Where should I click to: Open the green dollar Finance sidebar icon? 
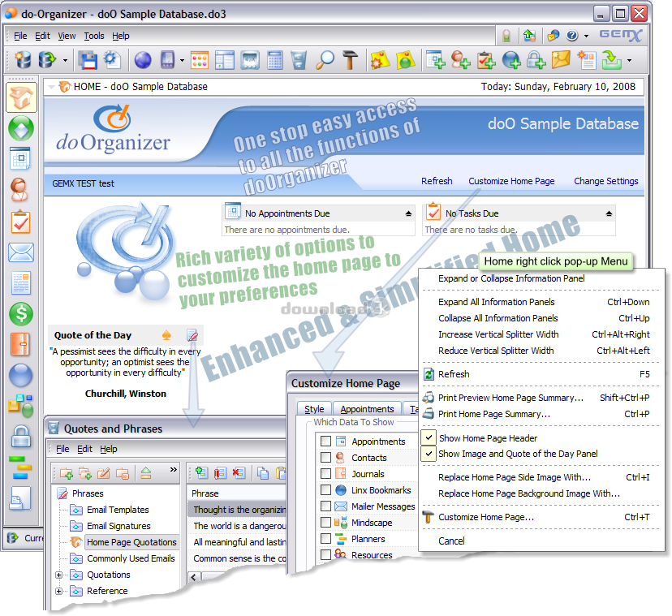(x=20, y=314)
